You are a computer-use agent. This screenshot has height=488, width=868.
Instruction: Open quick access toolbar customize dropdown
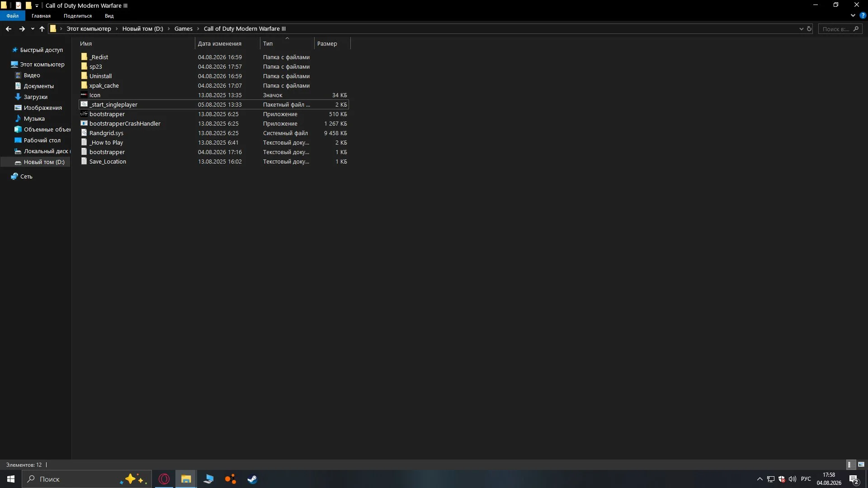[37, 6]
